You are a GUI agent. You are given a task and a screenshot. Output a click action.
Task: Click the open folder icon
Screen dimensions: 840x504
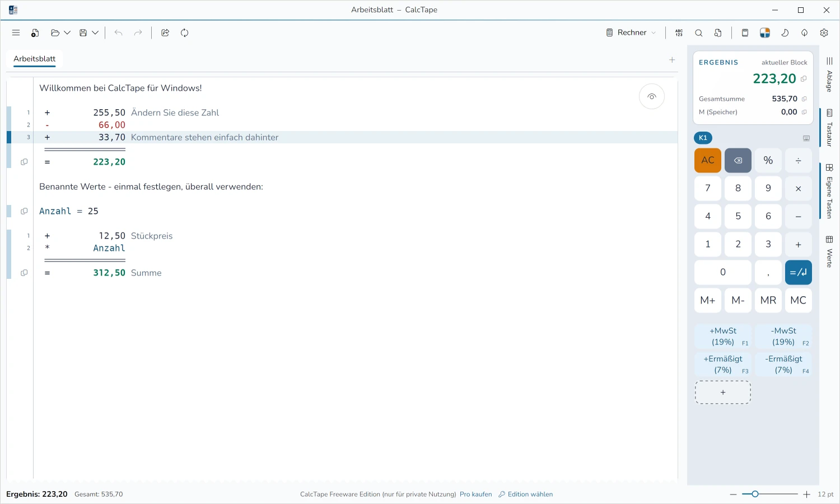pyautogui.click(x=55, y=33)
